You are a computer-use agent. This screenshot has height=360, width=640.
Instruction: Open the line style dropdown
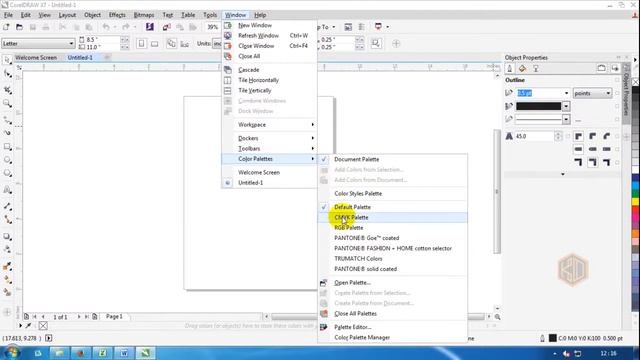point(566,119)
